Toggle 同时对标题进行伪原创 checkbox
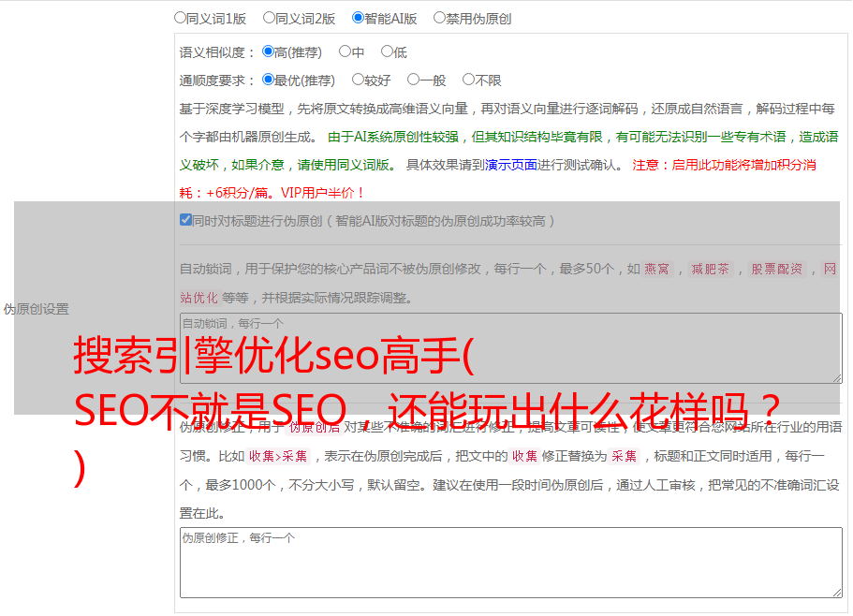The width and height of the screenshot is (853, 616). 185,220
